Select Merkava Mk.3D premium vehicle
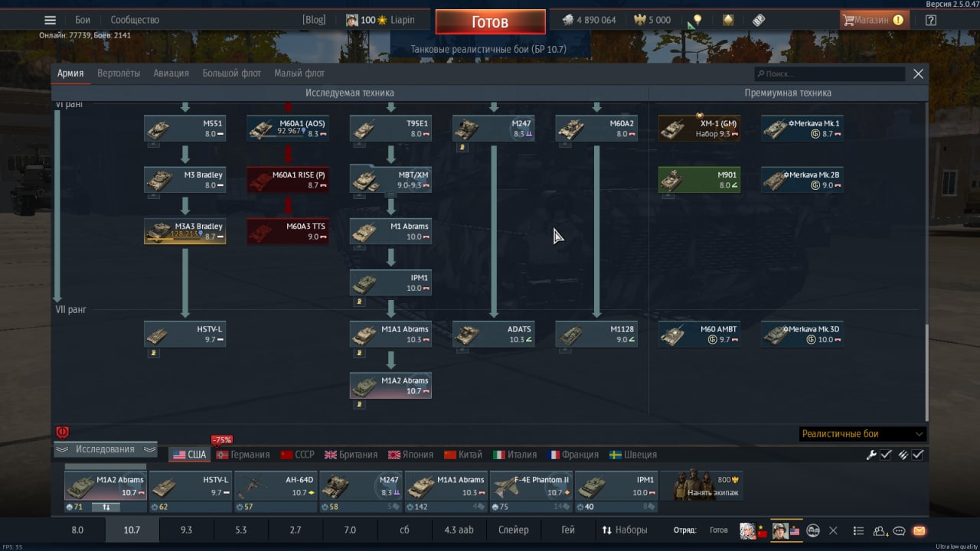 (802, 334)
